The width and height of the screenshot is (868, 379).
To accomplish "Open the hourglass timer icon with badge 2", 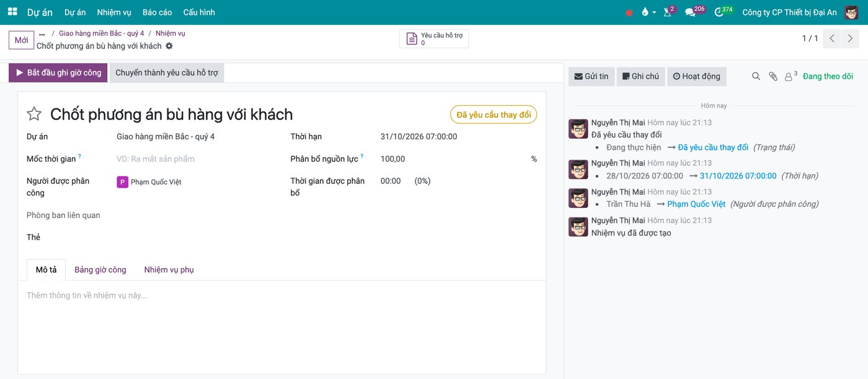I will click(x=668, y=12).
